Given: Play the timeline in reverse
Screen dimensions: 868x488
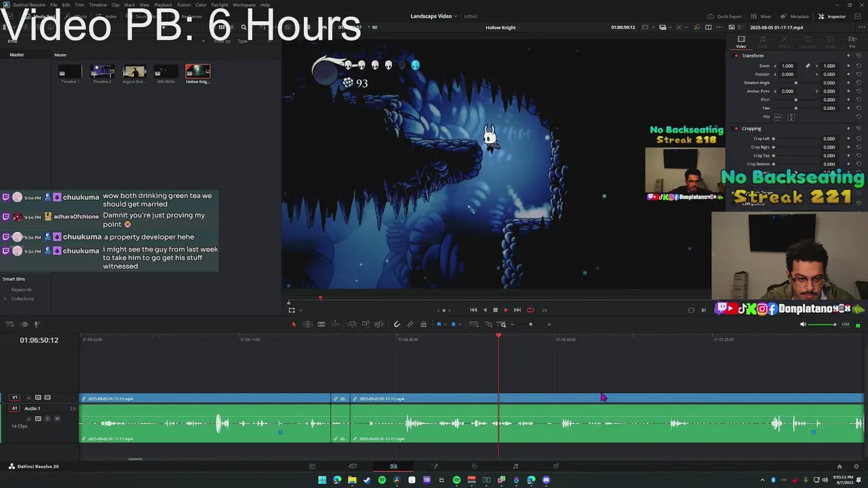Looking at the screenshot, I should (x=484, y=310).
